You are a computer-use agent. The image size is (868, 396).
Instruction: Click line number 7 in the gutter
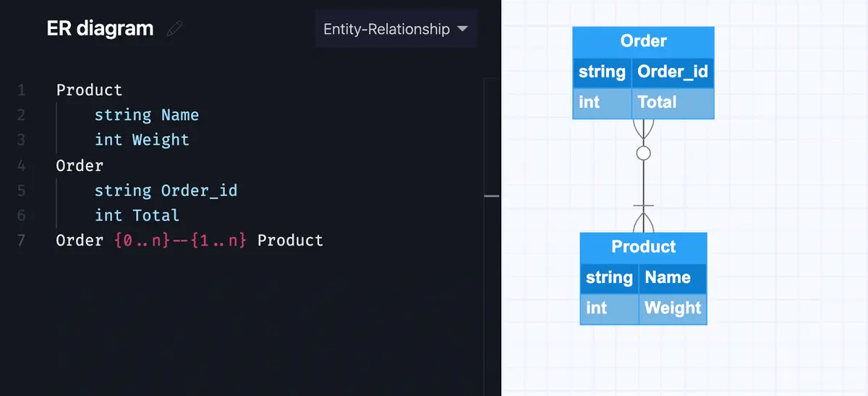21,240
